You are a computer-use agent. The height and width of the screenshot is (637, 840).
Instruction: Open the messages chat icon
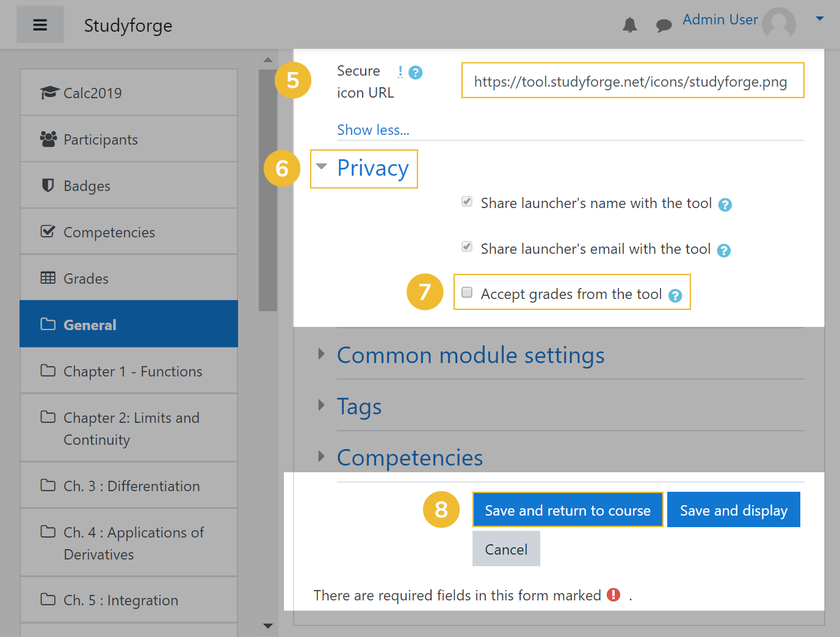664,25
